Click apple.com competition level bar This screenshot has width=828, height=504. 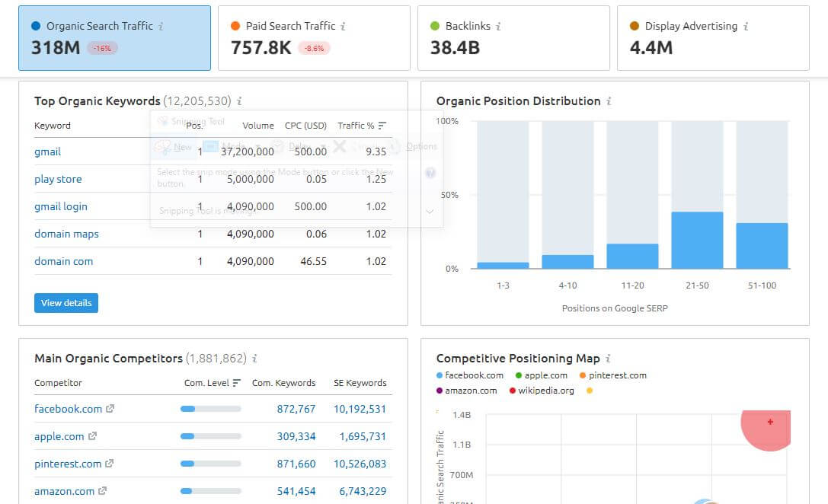[x=211, y=436]
